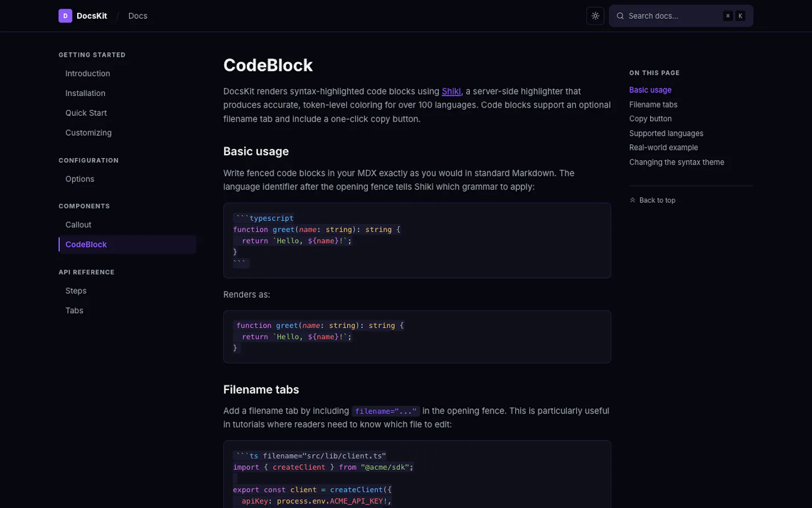The height and width of the screenshot is (508, 812).
Task: Focus the Search docs input field
Action: pyautogui.click(x=681, y=16)
